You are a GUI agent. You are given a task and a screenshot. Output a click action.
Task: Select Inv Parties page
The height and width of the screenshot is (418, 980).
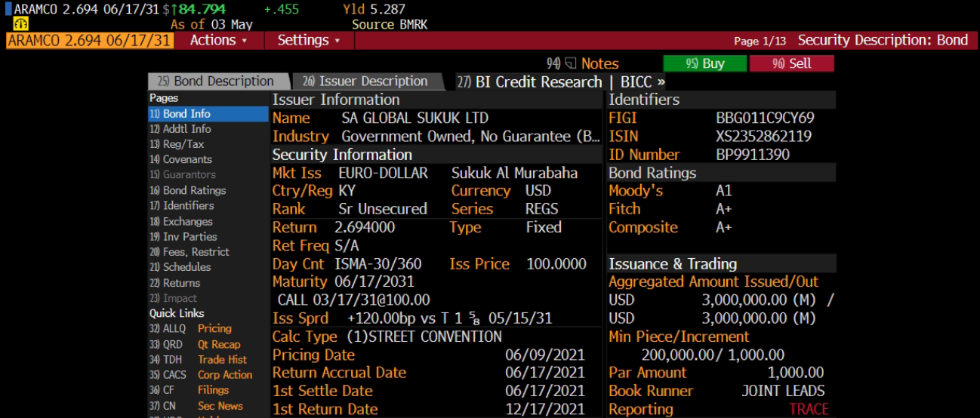(x=208, y=236)
